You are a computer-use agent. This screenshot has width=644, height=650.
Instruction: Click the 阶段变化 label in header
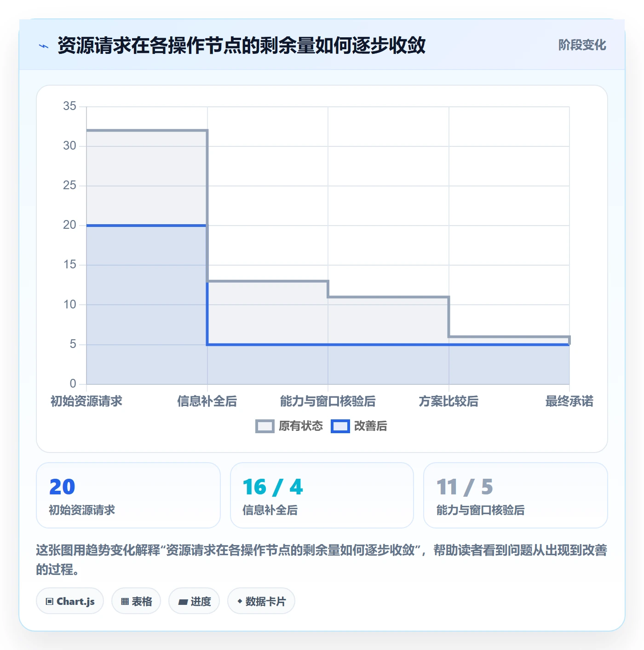(582, 45)
